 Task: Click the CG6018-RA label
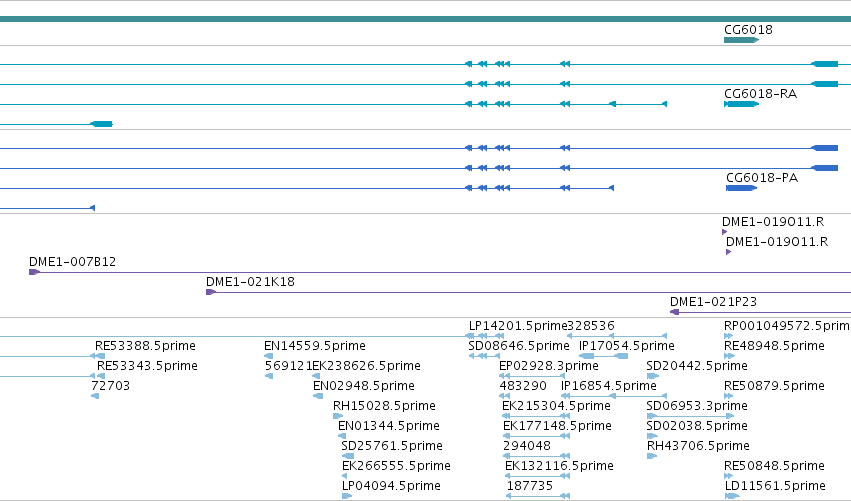760,93
